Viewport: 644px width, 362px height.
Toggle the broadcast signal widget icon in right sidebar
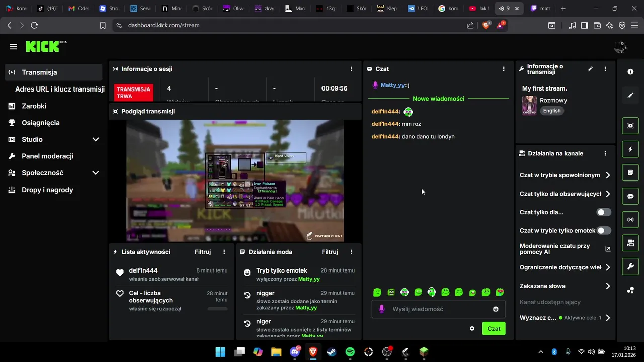tap(630, 220)
